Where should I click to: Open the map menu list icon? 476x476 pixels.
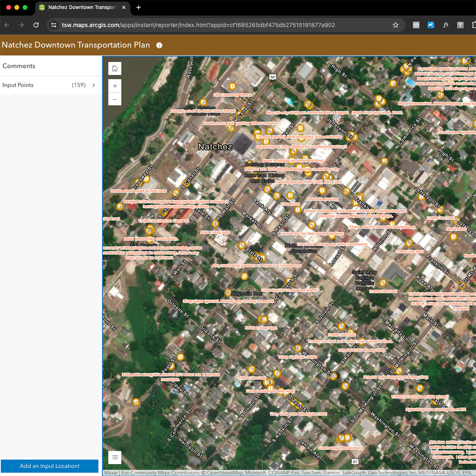pos(115,457)
